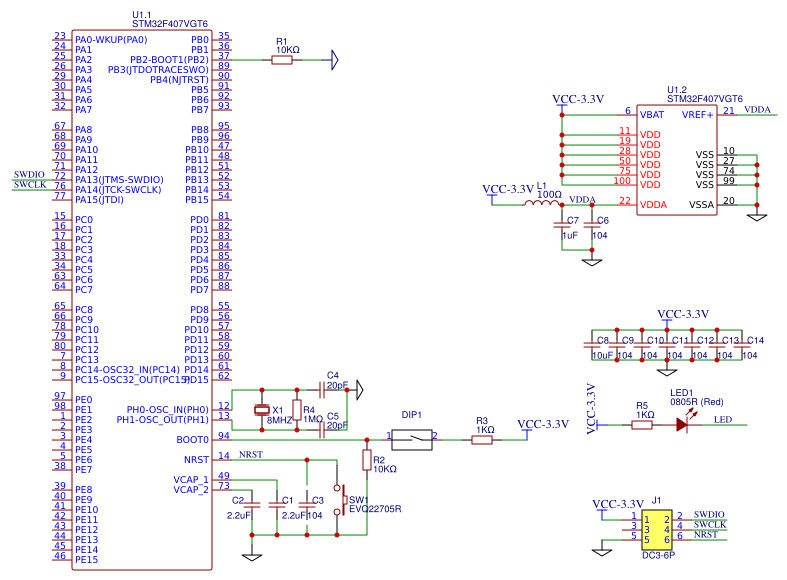Select the J1 DC3-6P connector
Viewport: 787px width, 580px height.
coord(657,530)
